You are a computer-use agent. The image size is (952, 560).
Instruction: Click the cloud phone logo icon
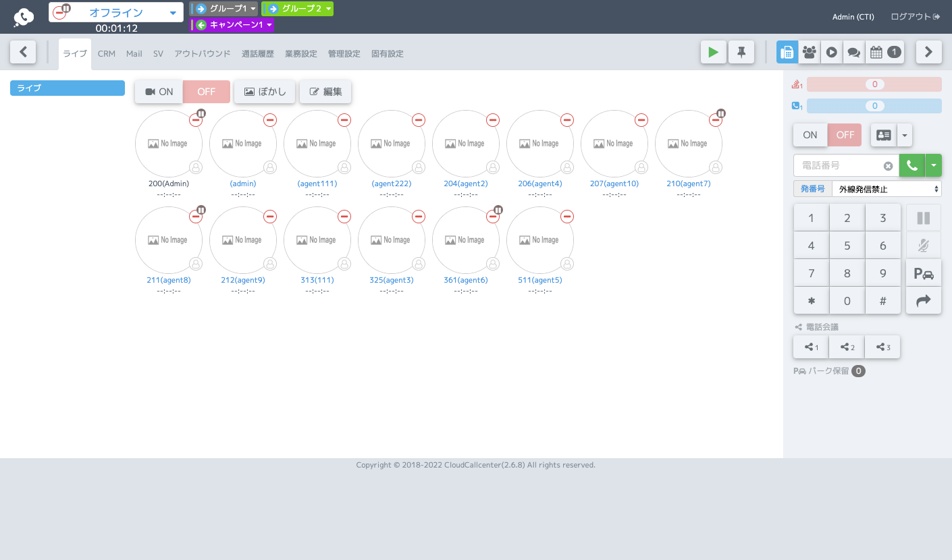[24, 18]
